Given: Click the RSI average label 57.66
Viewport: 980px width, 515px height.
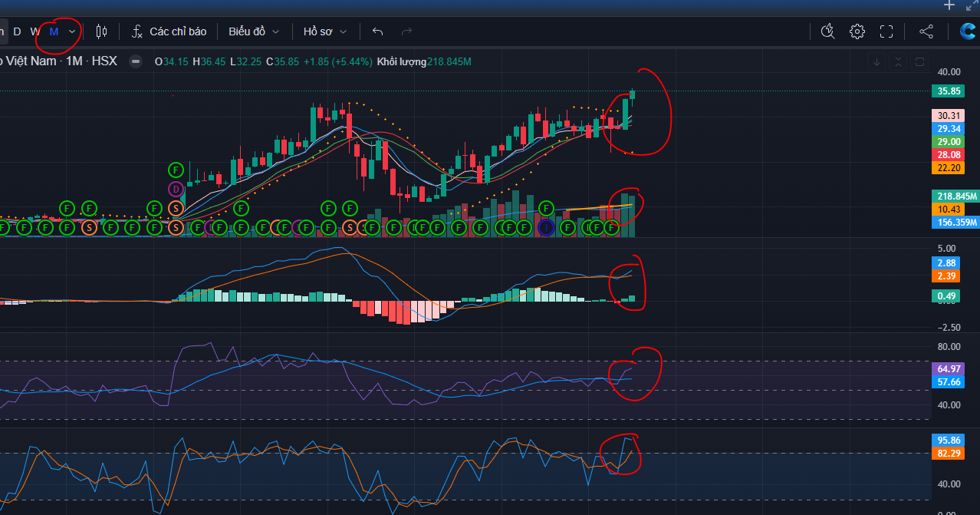Looking at the screenshot, I should tap(949, 382).
